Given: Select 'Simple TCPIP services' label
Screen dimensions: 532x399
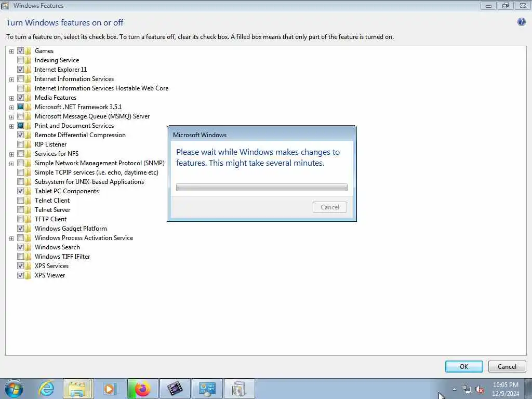Looking at the screenshot, I should pyautogui.click(x=96, y=172).
